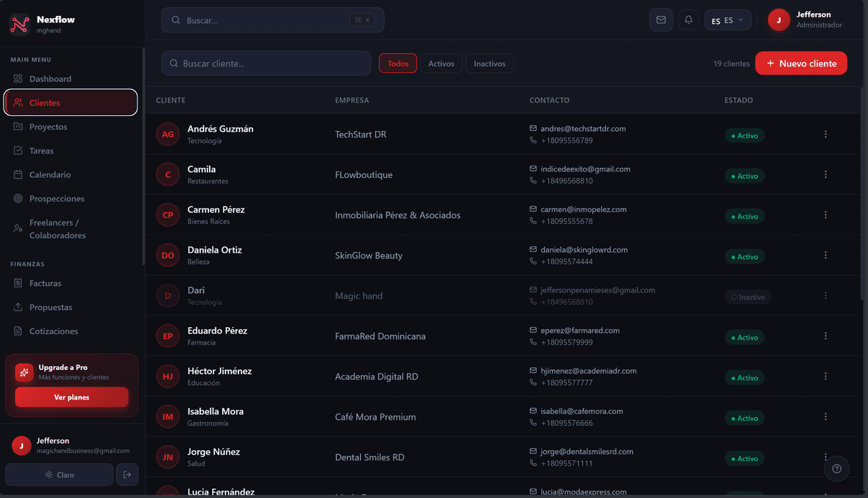Image resolution: width=868 pixels, height=498 pixels.
Task: Open row options for Carmen Pérez
Action: coord(825,215)
